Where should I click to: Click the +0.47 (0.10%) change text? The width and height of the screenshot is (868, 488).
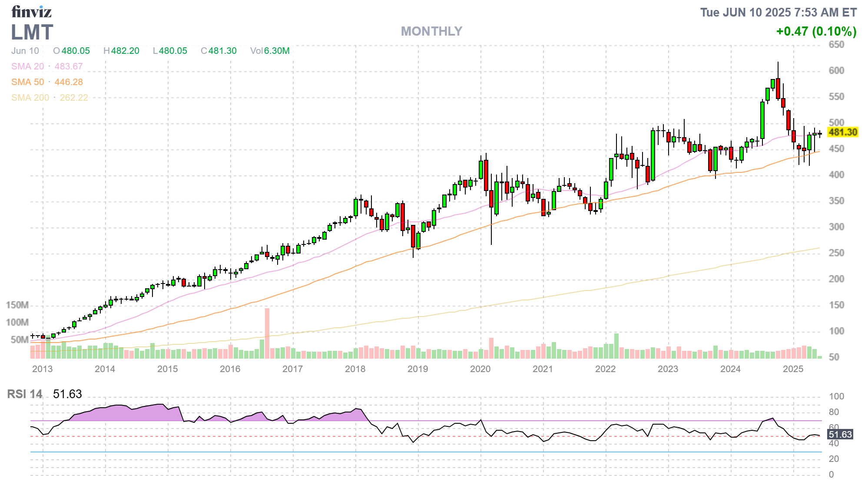pyautogui.click(x=816, y=32)
